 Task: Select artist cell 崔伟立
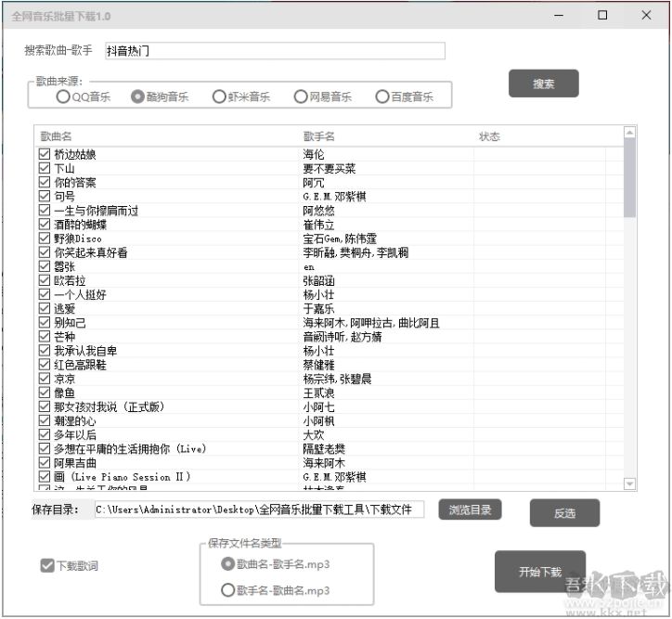[318, 224]
